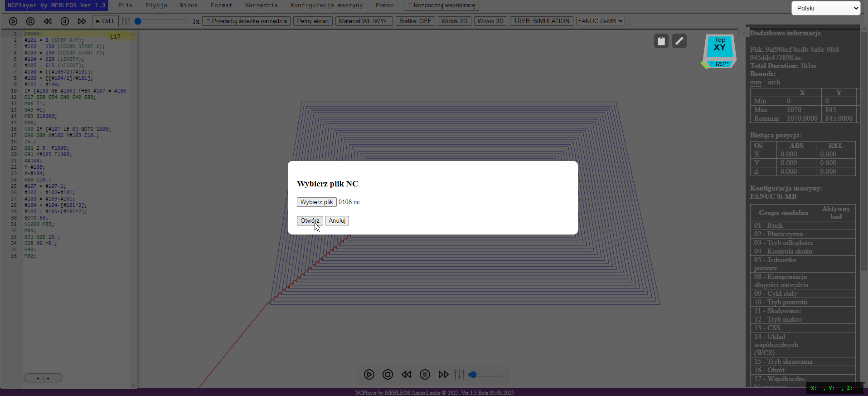Viewport: 868px width, 396px height.
Task: Open bottom bar sliders settings icon
Action: click(x=459, y=375)
